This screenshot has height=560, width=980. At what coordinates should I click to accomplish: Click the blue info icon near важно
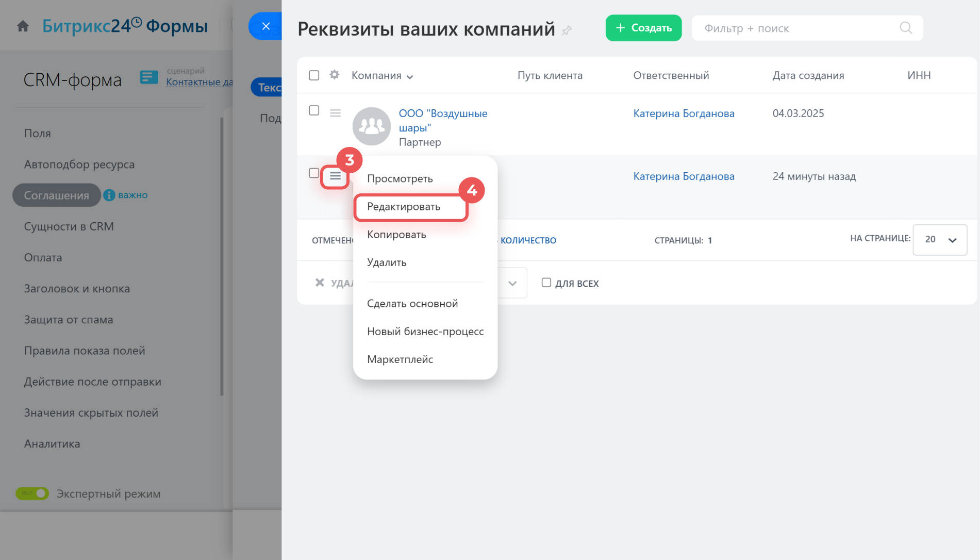[x=109, y=195]
